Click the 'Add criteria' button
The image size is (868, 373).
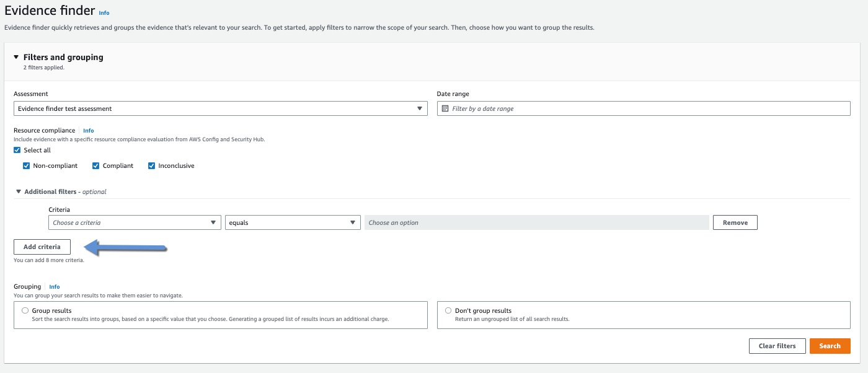tap(42, 247)
